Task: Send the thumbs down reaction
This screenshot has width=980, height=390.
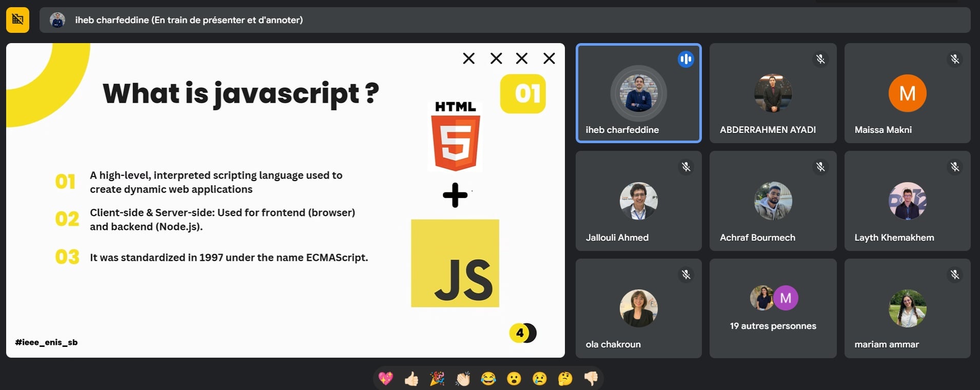Action: pos(591,379)
